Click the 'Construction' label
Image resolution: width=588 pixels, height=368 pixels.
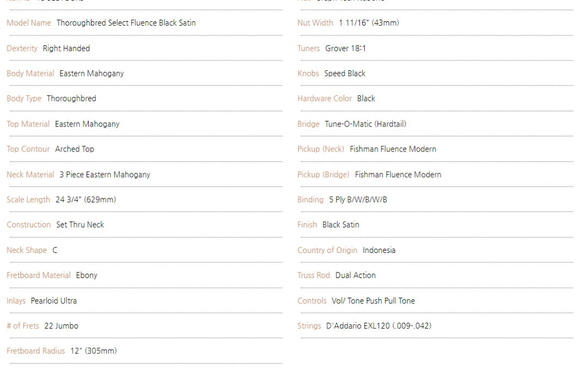click(x=29, y=225)
